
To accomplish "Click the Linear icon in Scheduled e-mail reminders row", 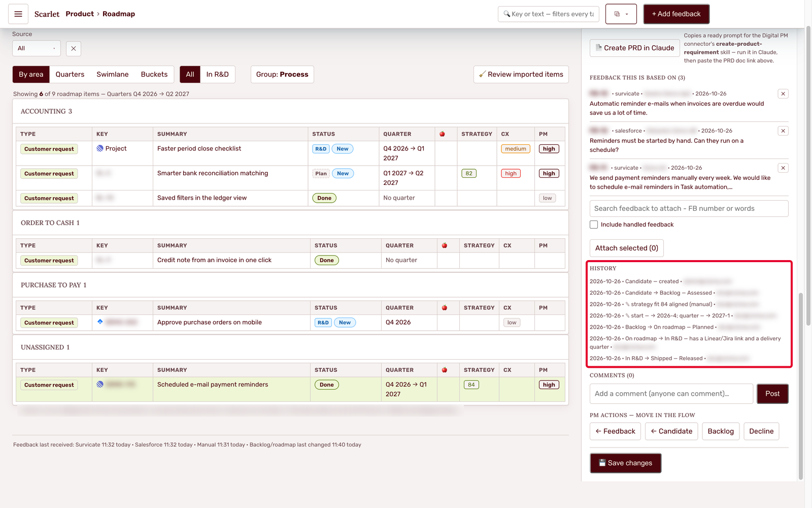I will pos(100,384).
